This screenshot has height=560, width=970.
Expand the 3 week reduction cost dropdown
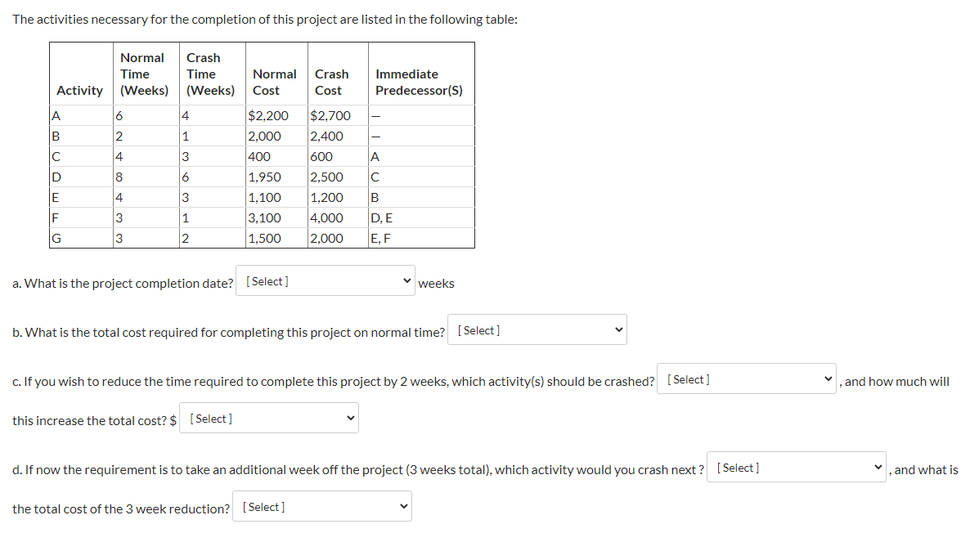[321, 506]
